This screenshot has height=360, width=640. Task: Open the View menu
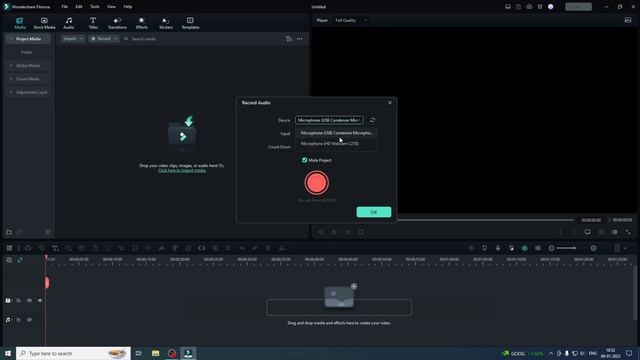pyautogui.click(x=111, y=7)
